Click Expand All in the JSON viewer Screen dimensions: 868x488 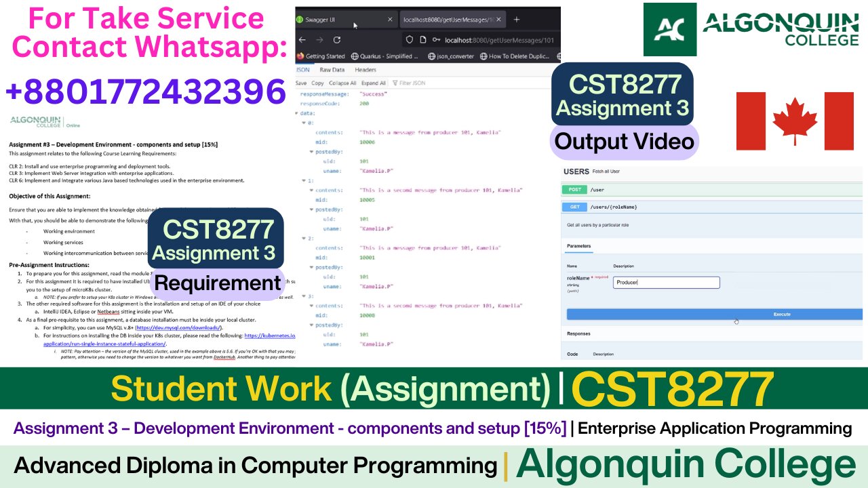374,83
